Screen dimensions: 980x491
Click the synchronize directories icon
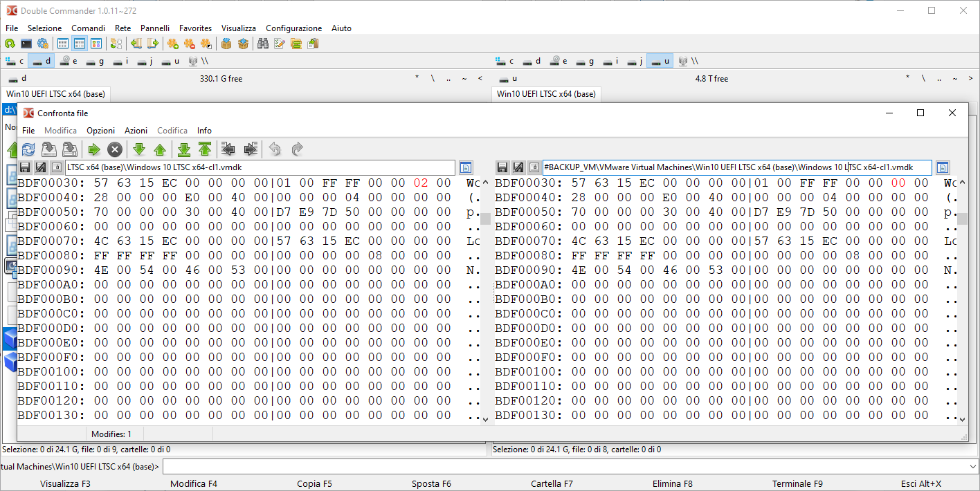tap(296, 44)
